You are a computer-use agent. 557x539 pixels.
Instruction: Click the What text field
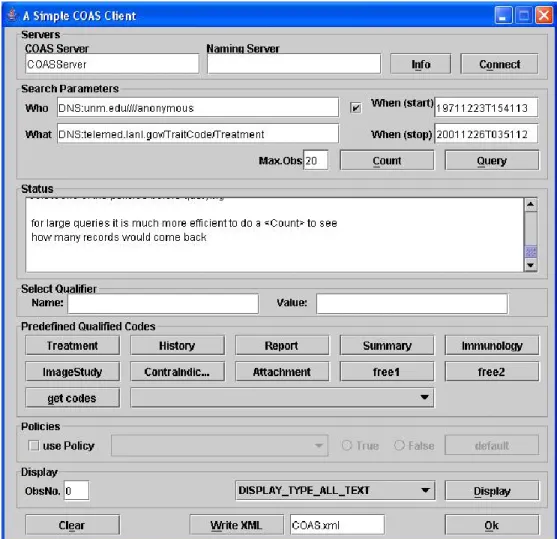198,134
